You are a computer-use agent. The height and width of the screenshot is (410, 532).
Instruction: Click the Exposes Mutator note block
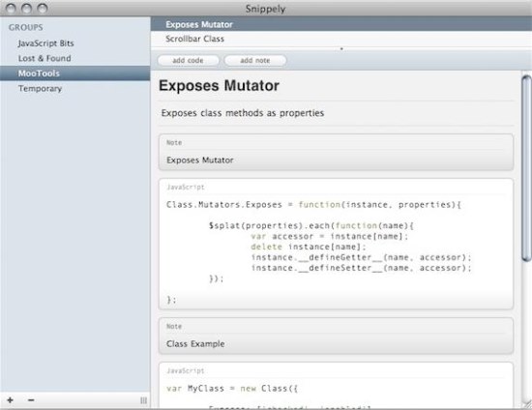point(336,152)
